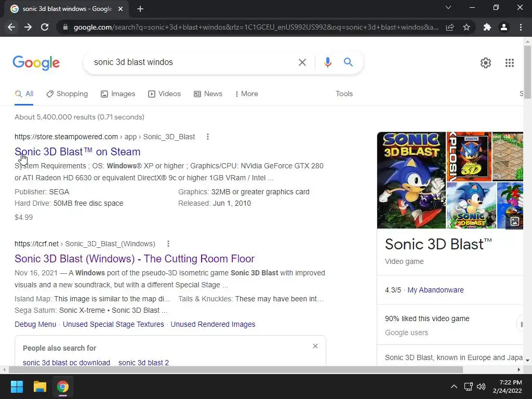
Task: Open the Sonic 3D PC box thumbnail
Action: (469, 156)
